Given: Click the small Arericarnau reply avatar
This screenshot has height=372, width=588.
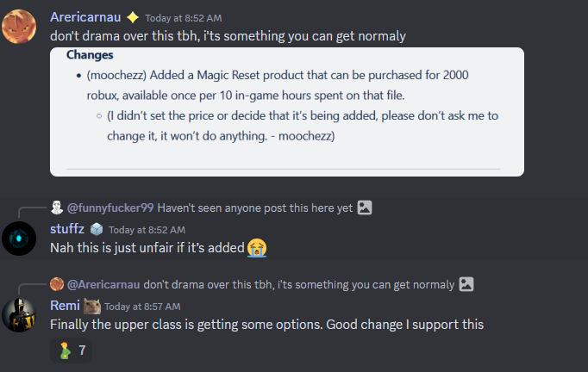Looking at the screenshot, I should tap(56, 284).
